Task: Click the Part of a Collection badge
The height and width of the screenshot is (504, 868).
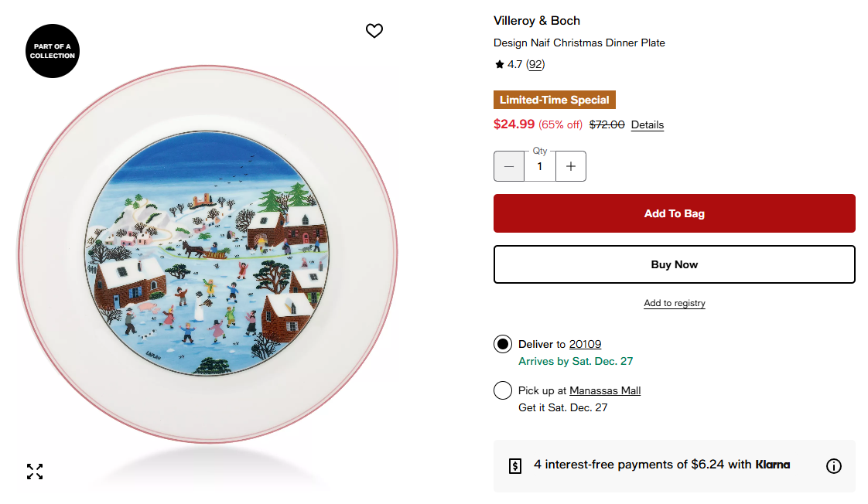Action: point(53,51)
